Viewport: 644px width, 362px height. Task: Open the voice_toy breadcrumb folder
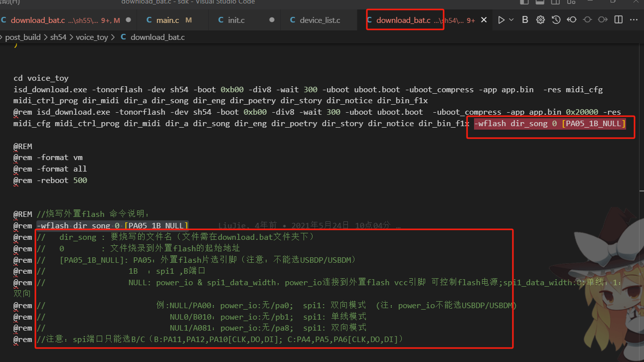click(x=92, y=37)
